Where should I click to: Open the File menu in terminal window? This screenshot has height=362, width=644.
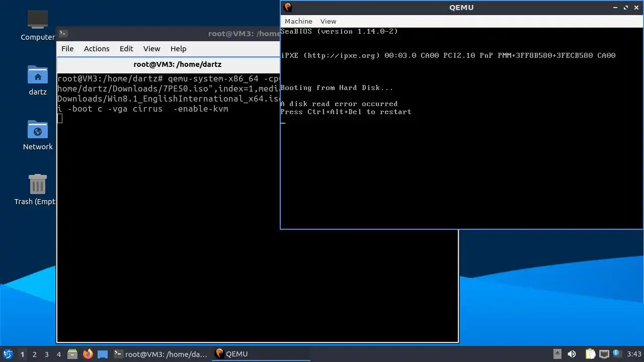[x=67, y=49]
